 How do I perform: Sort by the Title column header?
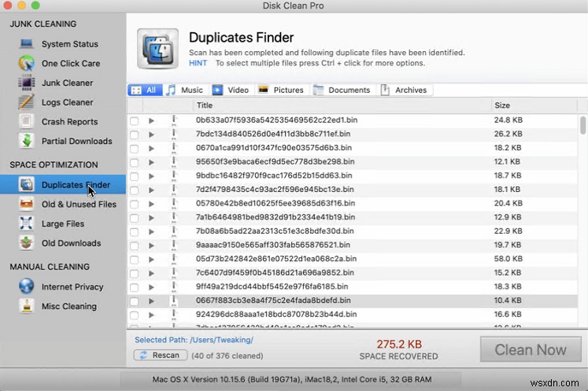click(342, 105)
